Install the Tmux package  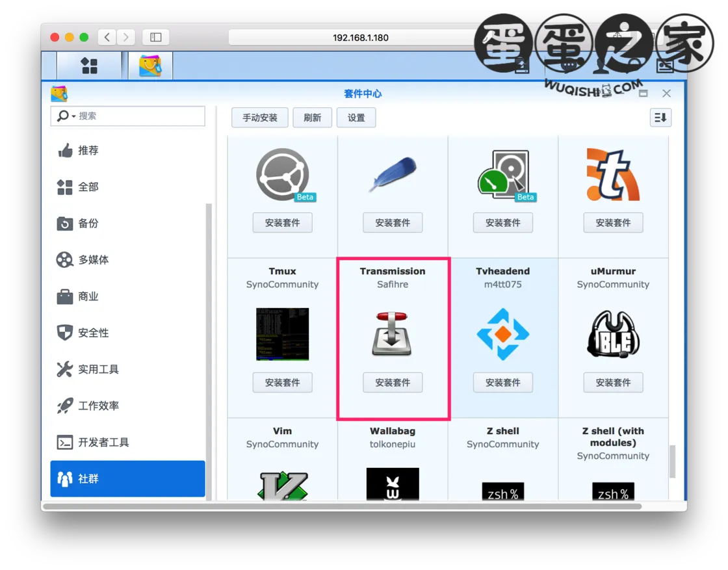[282, 382]
